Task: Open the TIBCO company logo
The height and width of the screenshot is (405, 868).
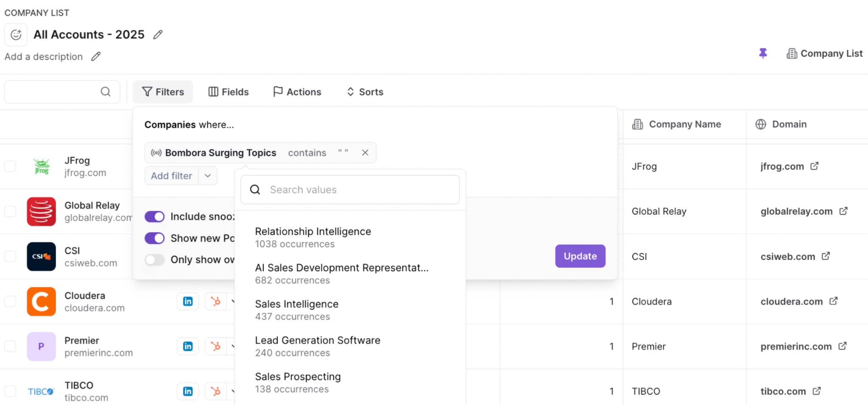Action: point(42,391)
